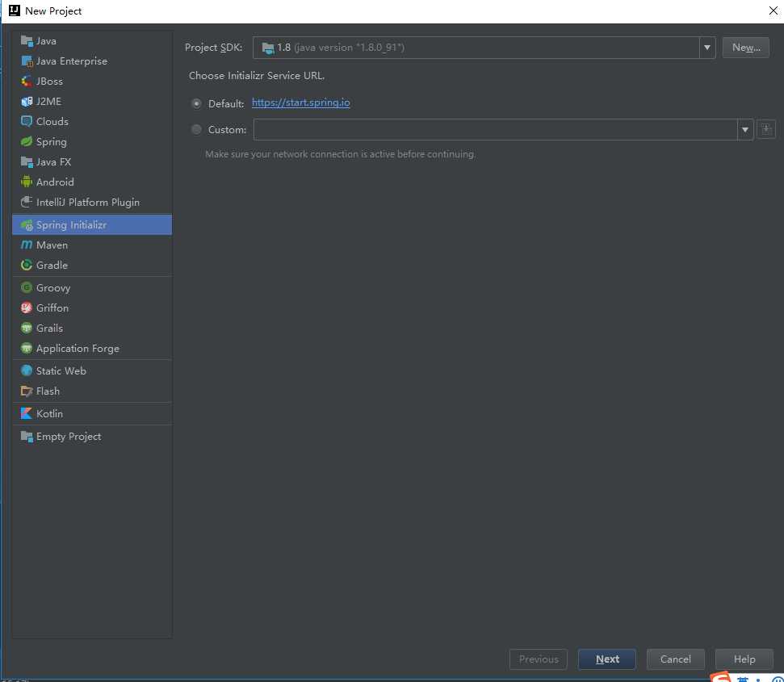Click the Spring Initializr icon
784x682 pixels.
pyautogui.click(x=27, y=225)
